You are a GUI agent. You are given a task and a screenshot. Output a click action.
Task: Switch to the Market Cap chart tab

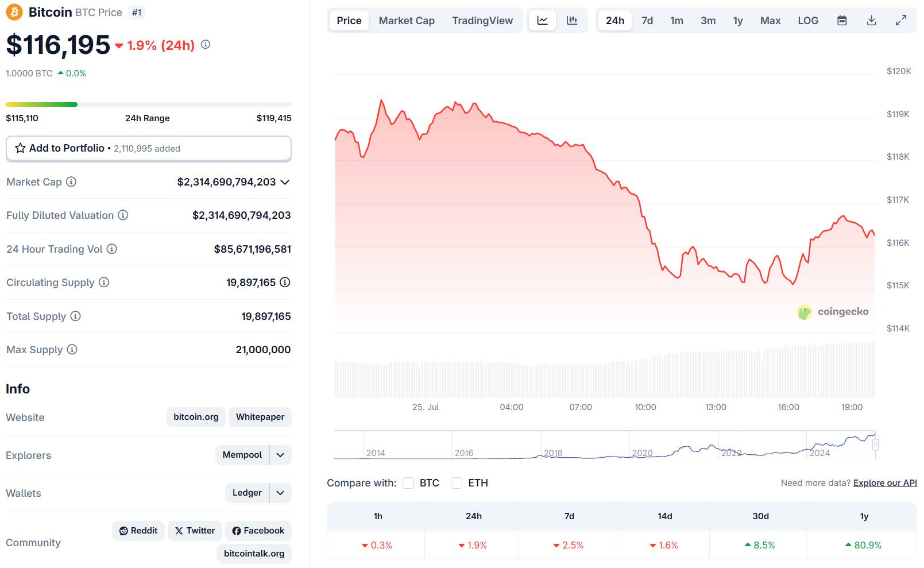(407, 20)
